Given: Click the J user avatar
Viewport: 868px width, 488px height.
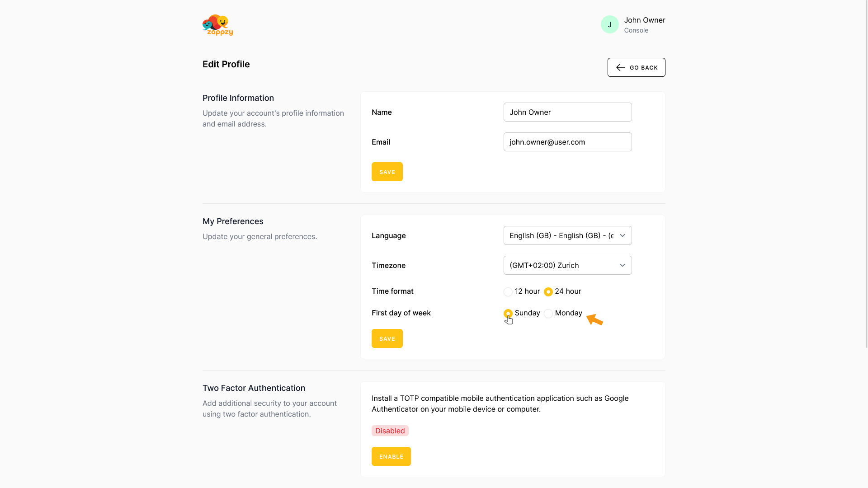Looking at the screenshot, I should click(609, 24).
